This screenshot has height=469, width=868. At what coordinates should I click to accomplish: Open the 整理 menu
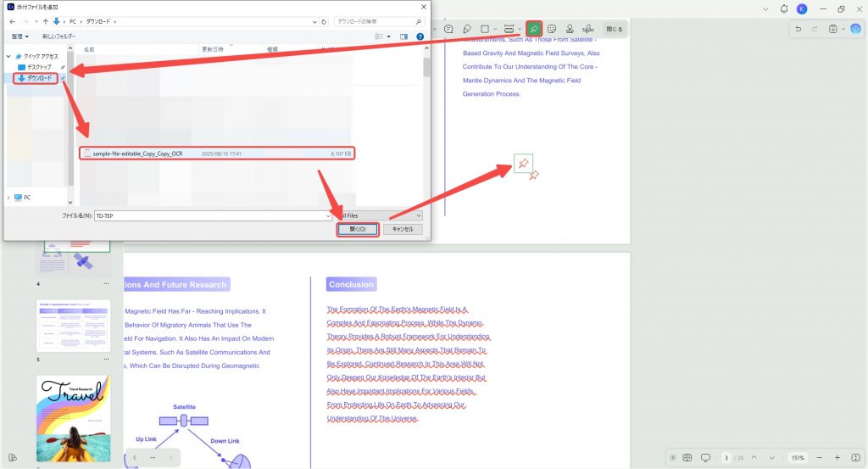20,36
